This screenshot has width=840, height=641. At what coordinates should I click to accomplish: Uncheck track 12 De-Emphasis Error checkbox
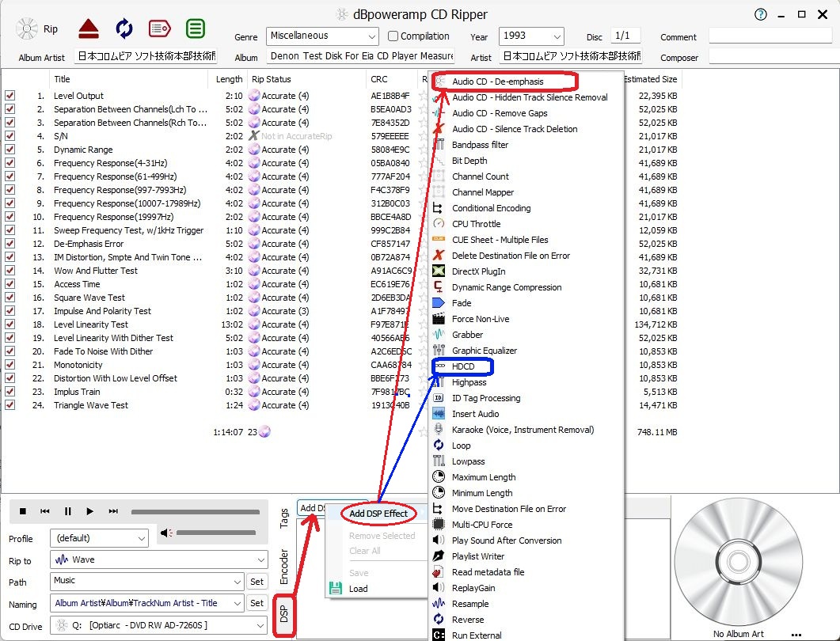pyautogui.click(x=10, y=244)
